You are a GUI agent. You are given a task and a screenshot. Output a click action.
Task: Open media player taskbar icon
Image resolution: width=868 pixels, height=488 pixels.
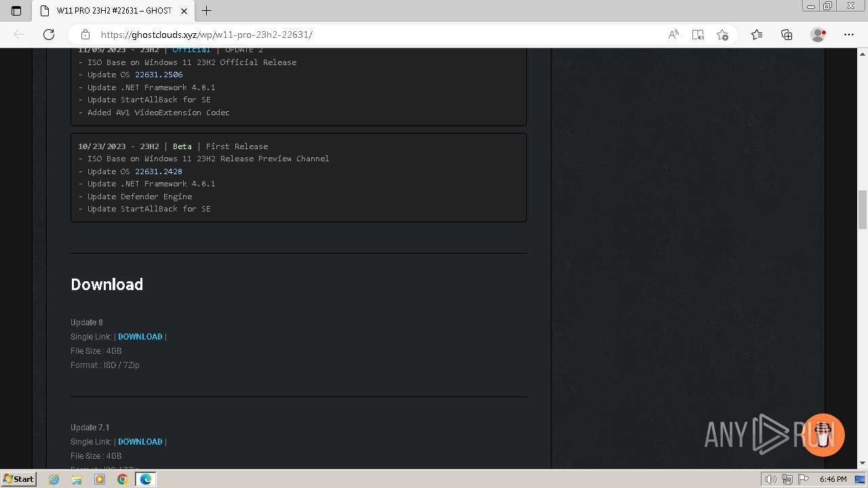click(100, 479)
